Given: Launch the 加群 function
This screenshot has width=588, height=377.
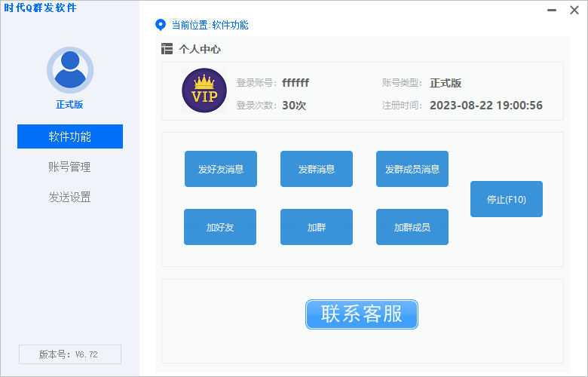Looking at the screenshot, I should pyautogui.click(x=317, y=227).
